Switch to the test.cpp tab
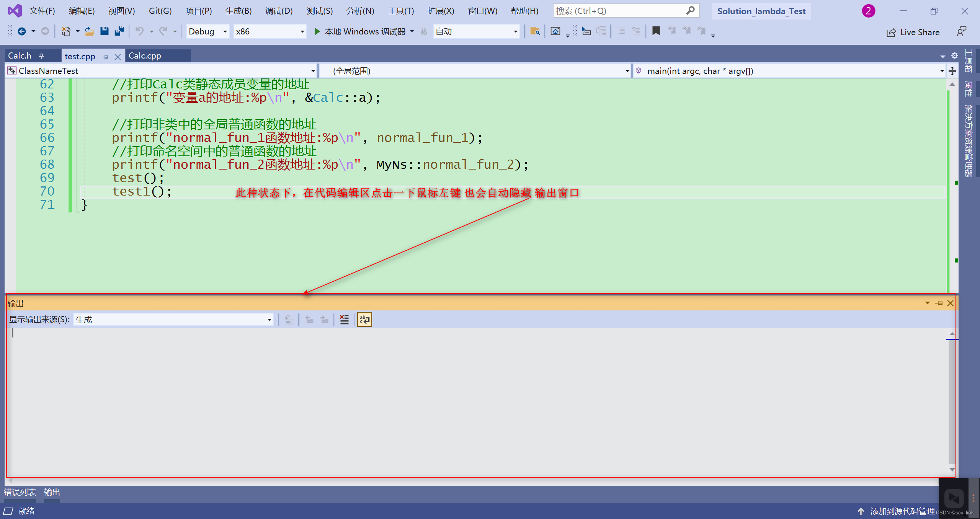This screenshot has width=980, height=519. pos(78,55)
